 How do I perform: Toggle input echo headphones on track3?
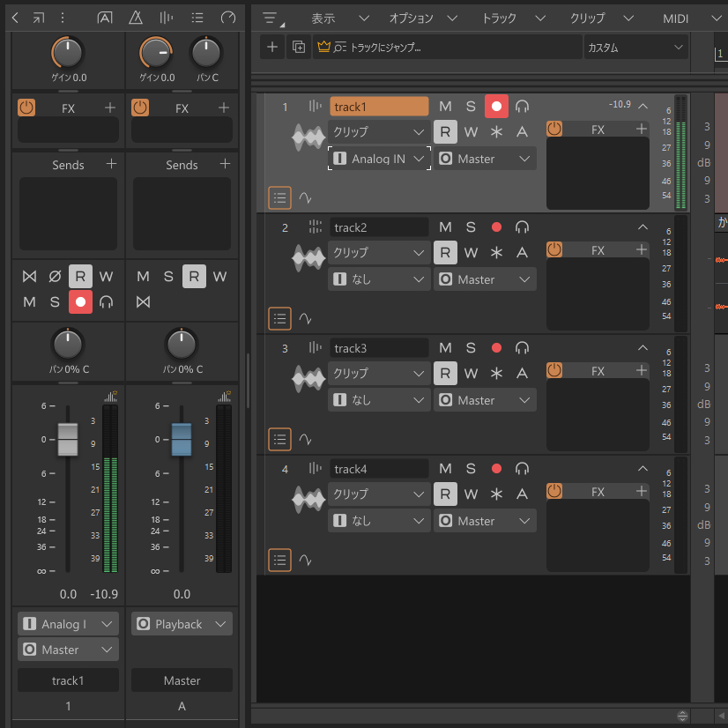tap(522, 348)
